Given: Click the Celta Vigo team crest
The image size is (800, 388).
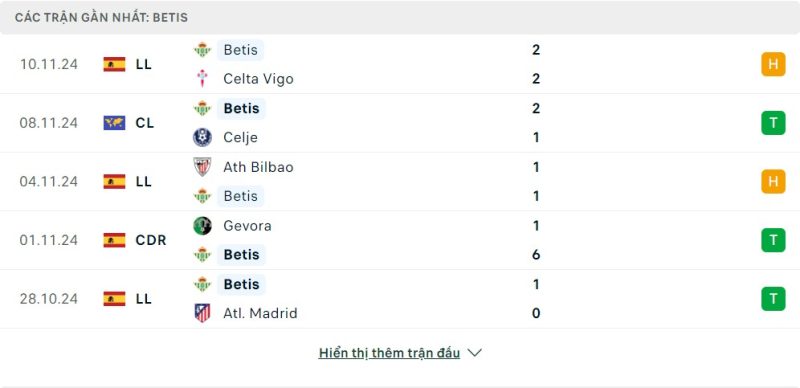Looking at the screenshot, I should click(x=203, y=79).
